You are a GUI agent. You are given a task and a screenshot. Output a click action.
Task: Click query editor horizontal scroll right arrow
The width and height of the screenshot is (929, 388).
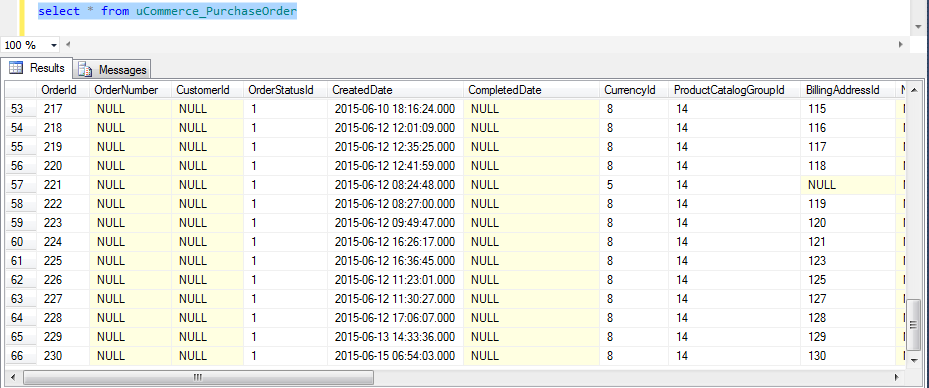[x=901, y=44]
